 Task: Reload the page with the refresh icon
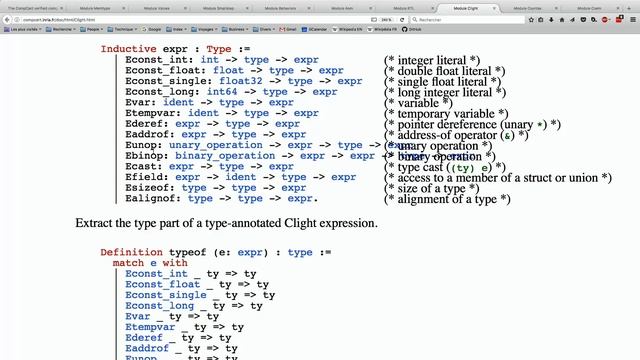tap(402, 20)
